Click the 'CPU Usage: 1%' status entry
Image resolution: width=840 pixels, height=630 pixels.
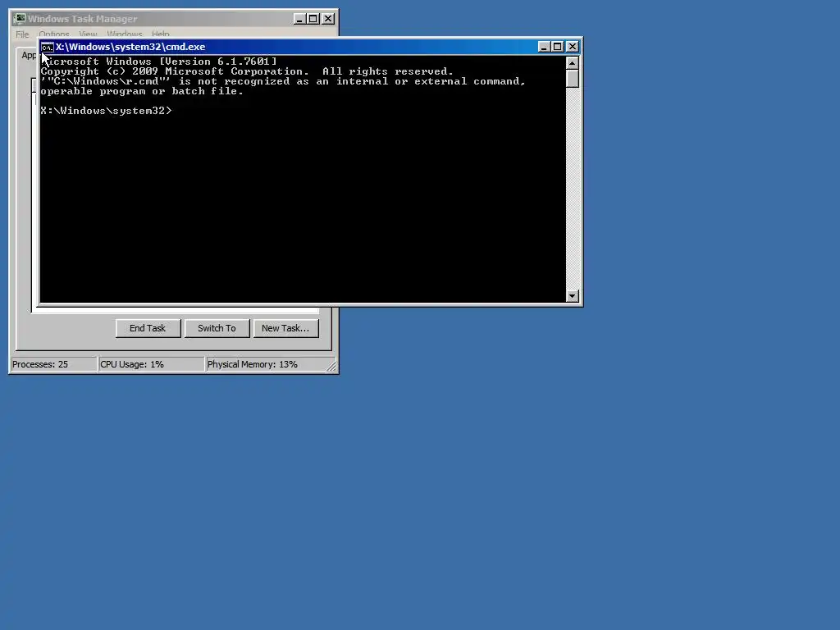tap(152, 364)
